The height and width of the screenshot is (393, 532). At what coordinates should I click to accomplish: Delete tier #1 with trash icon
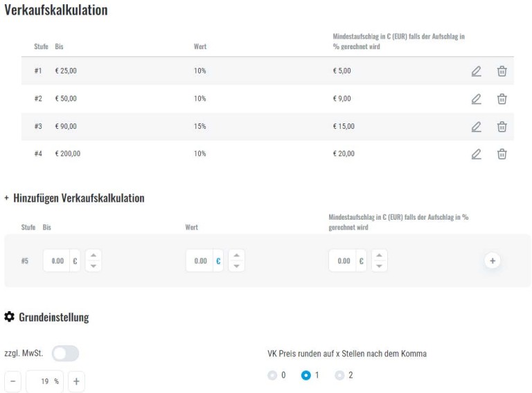(502, 71)
